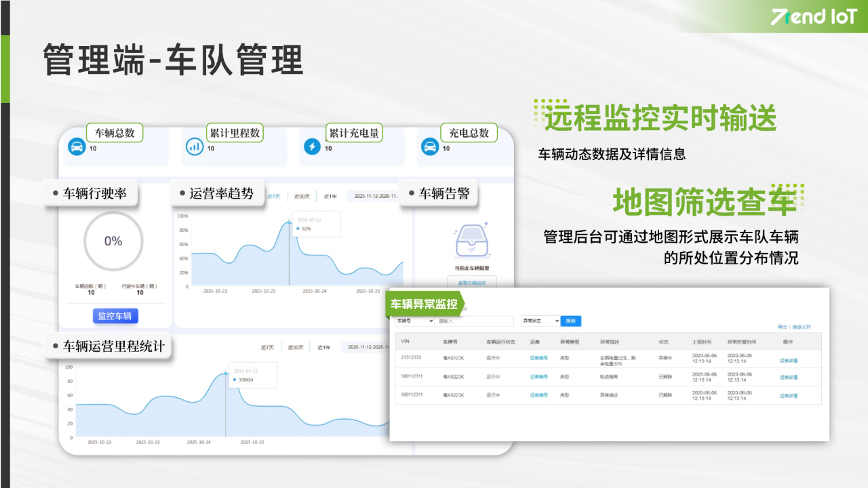Open 运单详情 for vehicle VIN 21312333

tap(788, 361)
